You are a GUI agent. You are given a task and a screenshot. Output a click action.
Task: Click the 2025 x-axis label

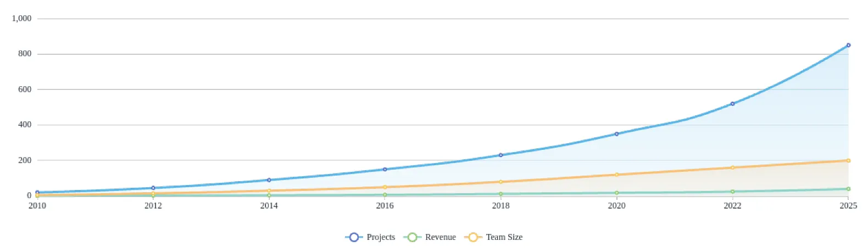point(848,206)
